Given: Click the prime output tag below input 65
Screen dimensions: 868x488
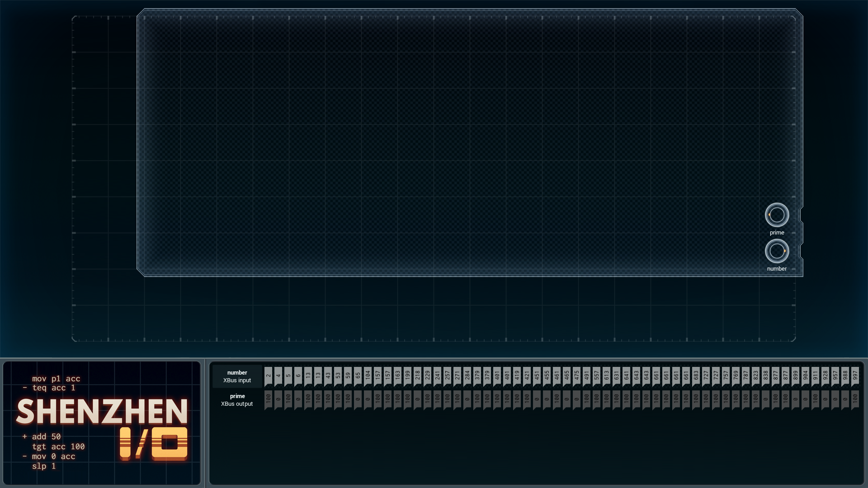Looking at the screenshot, I should [358, 400].
